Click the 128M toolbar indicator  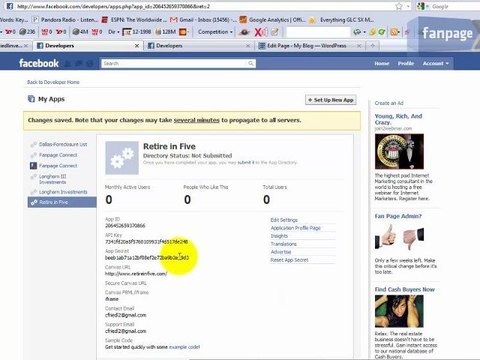click(165, 32)
